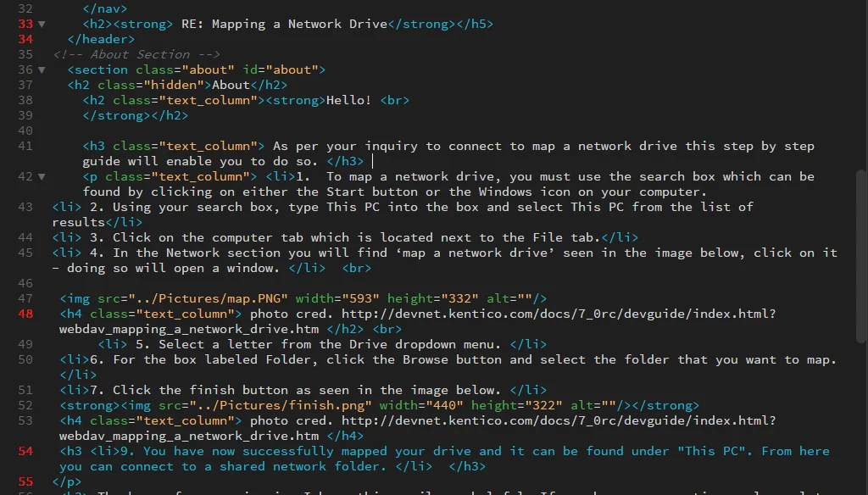Click the class="about" attribute value
Image resolution: width=868 pixels, height=495 pixels.
click(x=209, y=70)
